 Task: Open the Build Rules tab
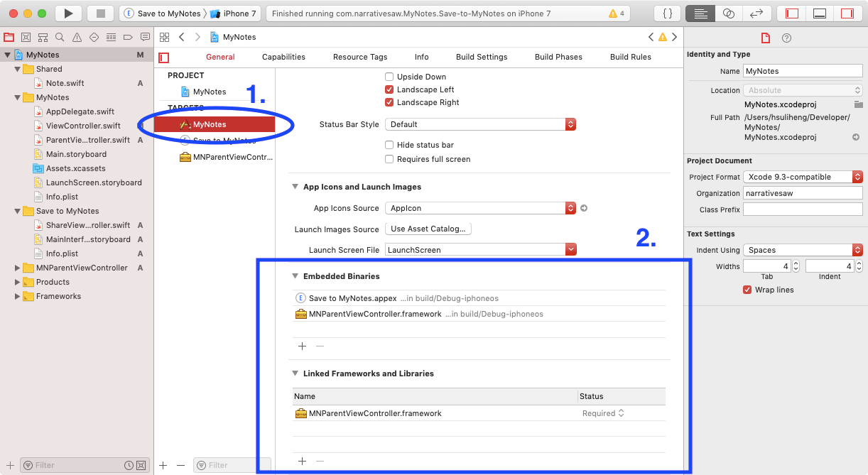[631, 57]
